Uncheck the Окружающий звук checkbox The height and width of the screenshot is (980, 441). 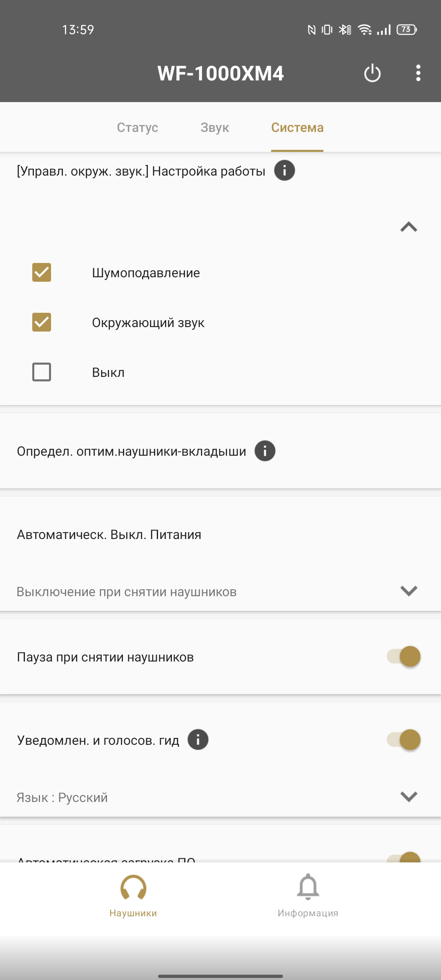click(x=42, y=322)
